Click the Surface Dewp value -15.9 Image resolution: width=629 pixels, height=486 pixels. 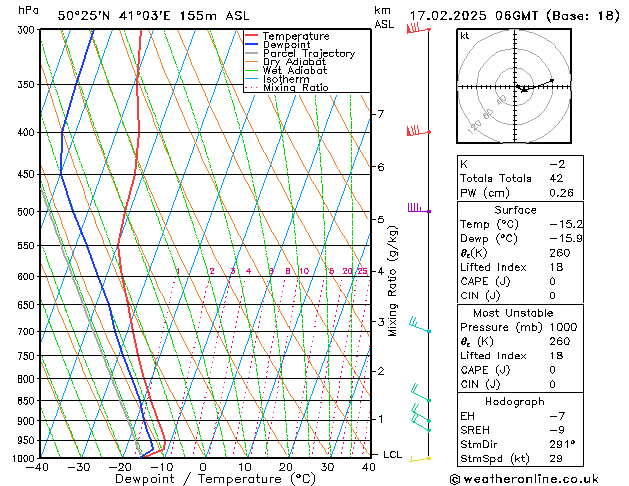click(566, 239)
